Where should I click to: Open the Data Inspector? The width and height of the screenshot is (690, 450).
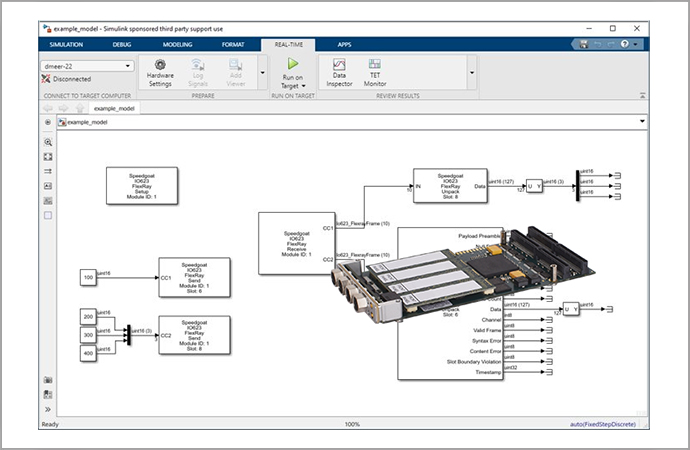coord(339,73)
